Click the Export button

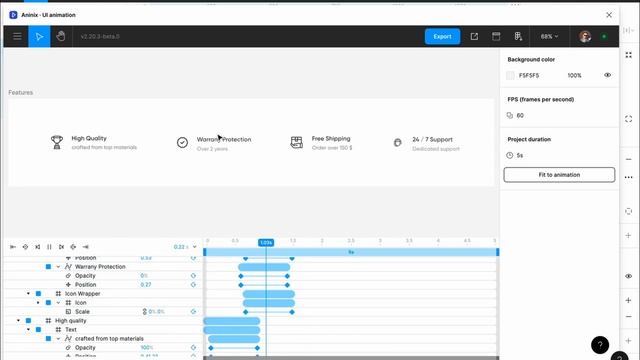point(442,36)
